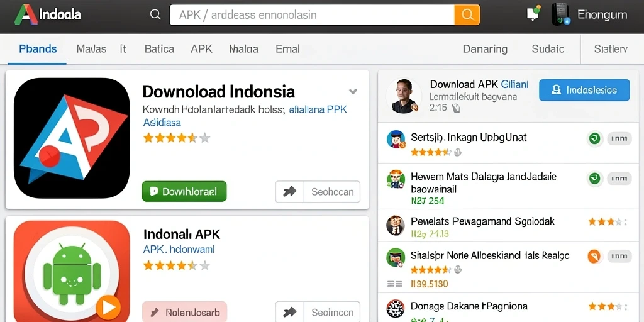Open the Emal tab

click(287, 49)
